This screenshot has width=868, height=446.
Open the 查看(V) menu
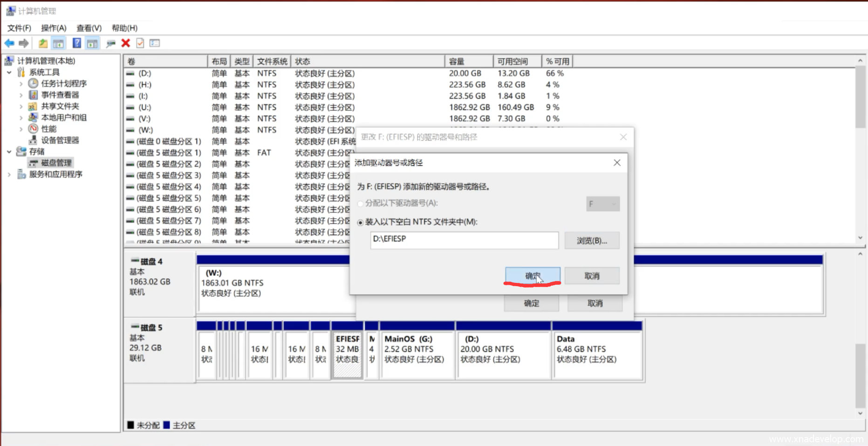[x=89, y=28]
